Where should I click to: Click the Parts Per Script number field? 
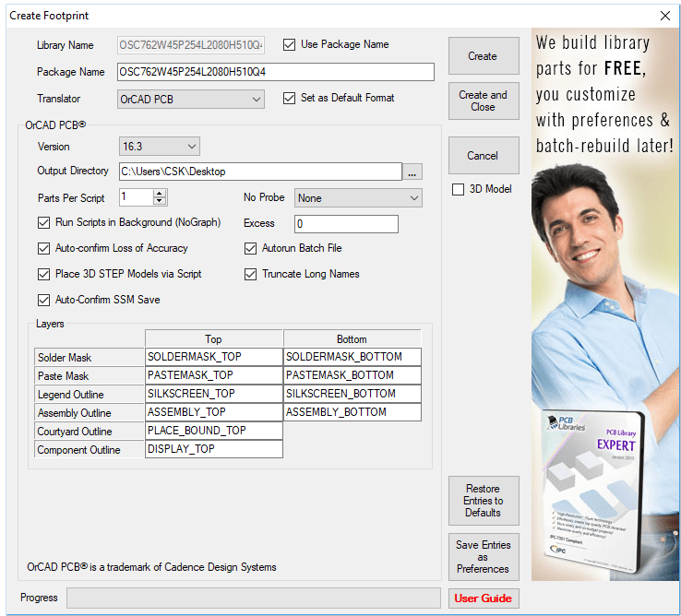137,197
